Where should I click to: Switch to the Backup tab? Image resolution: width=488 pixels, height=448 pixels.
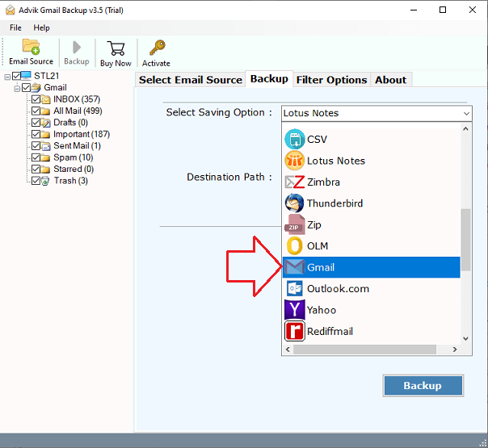(269, 78)
